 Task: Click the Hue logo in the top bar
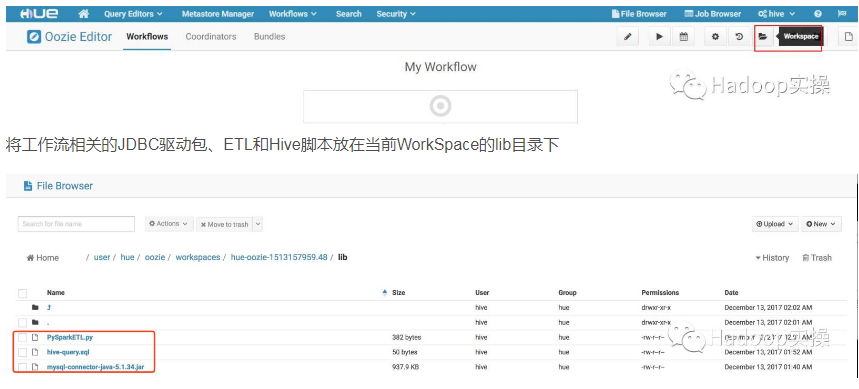(x=39, y=14)
